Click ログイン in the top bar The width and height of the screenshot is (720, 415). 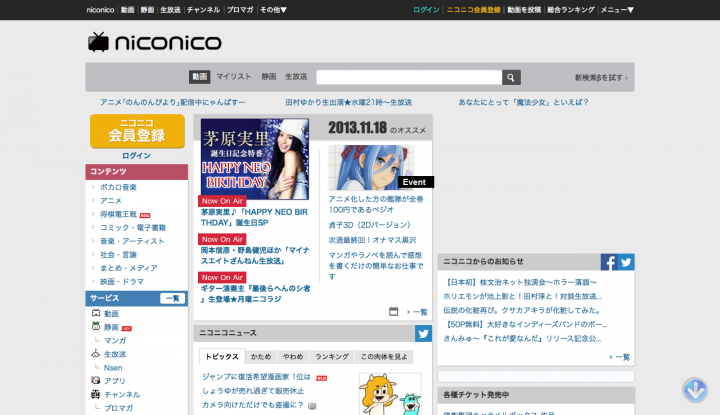point(426,10)
